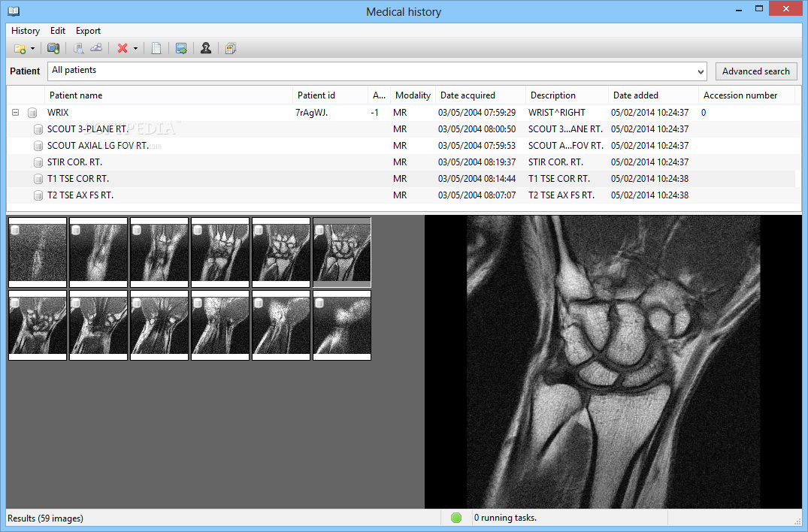
Task: Select the first thumbnail in bottom row
Action: click(x=38, y=325)
